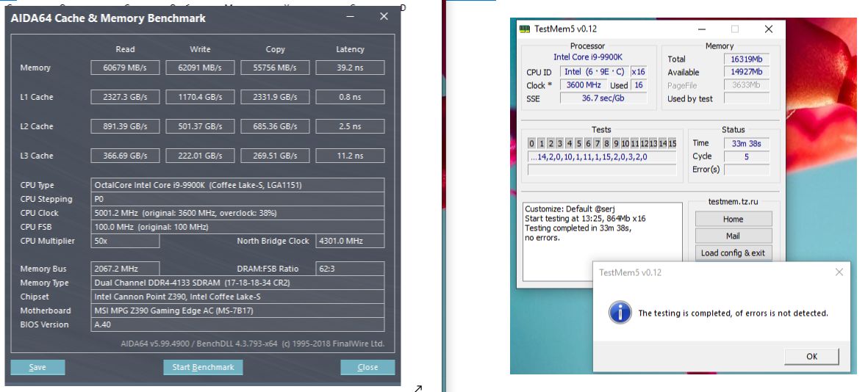Viewport: 868px width, 392px height.
Task: Click L1 Cache Write value 1170.4 GB/s
Action: 200,97
